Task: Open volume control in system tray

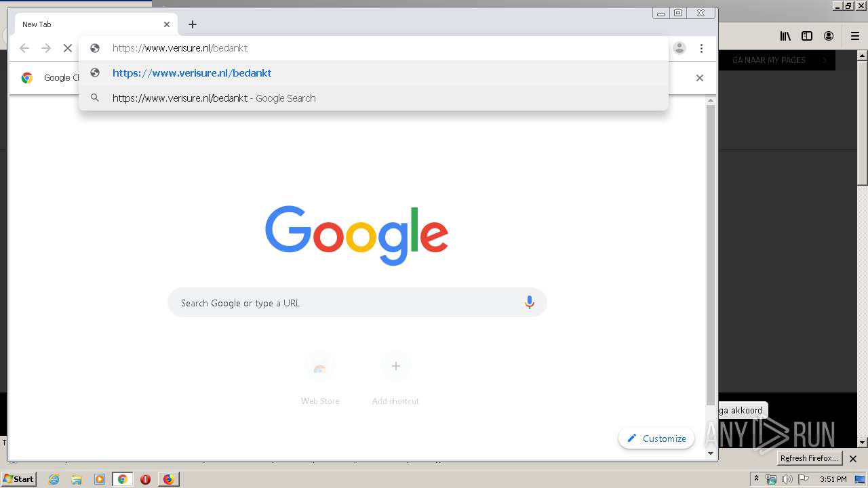Action: click(x=787, y=479)
